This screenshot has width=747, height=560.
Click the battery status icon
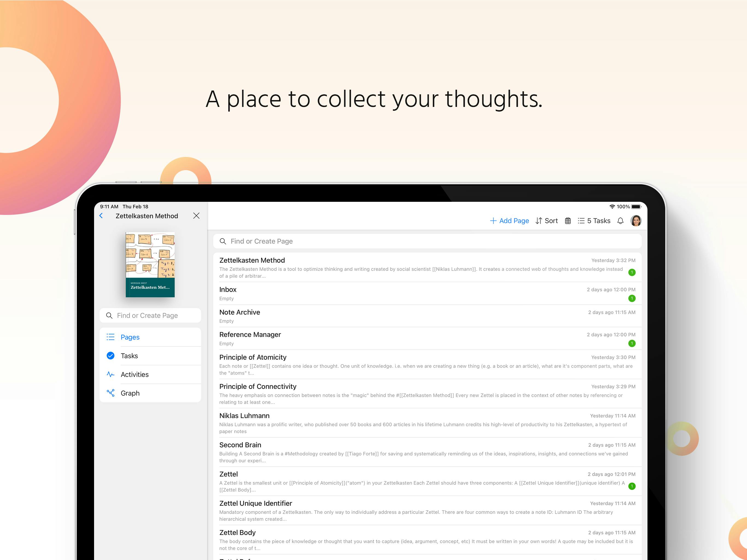[636, 207]
